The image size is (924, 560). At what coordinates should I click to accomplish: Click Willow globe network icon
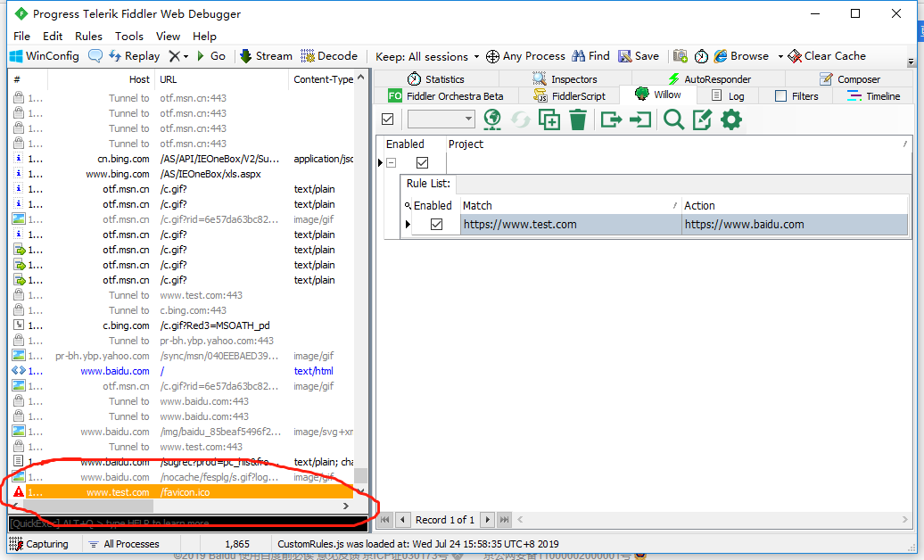492,119
